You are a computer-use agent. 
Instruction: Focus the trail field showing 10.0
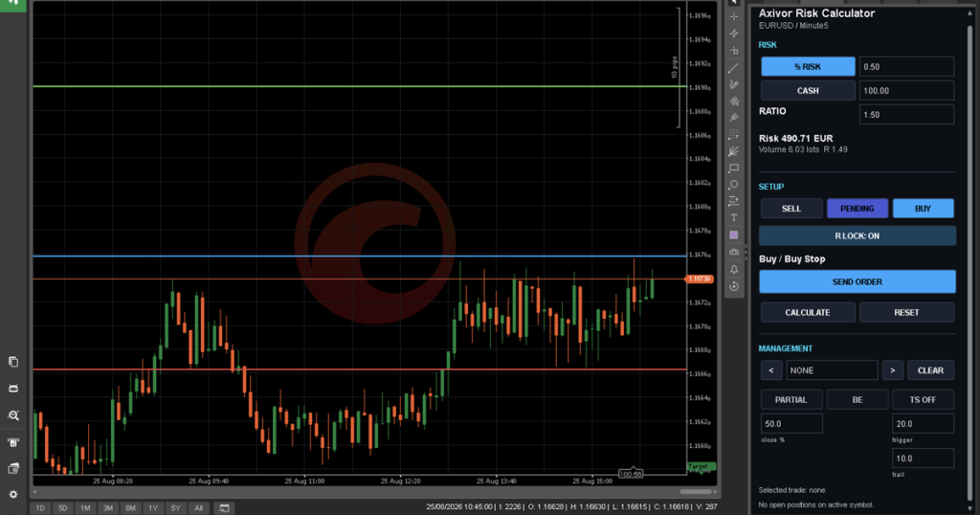point(924,459)
